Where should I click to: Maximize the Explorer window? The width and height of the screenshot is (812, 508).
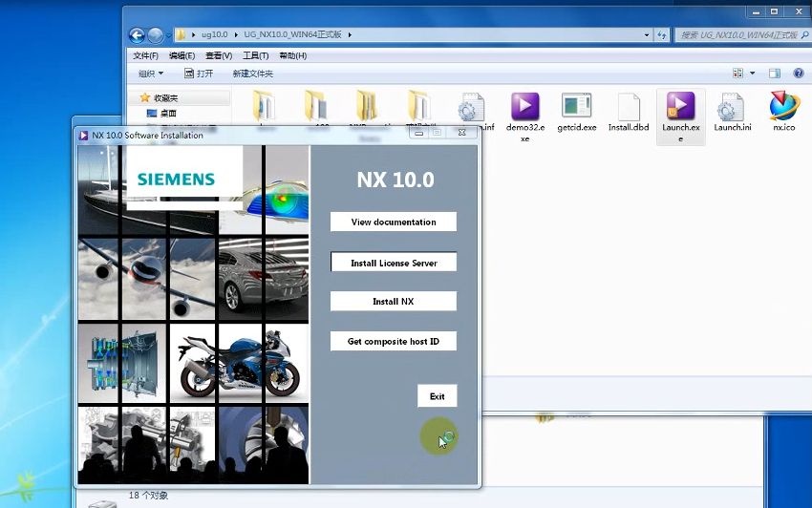pyautogui.click(x=774, y=11)
